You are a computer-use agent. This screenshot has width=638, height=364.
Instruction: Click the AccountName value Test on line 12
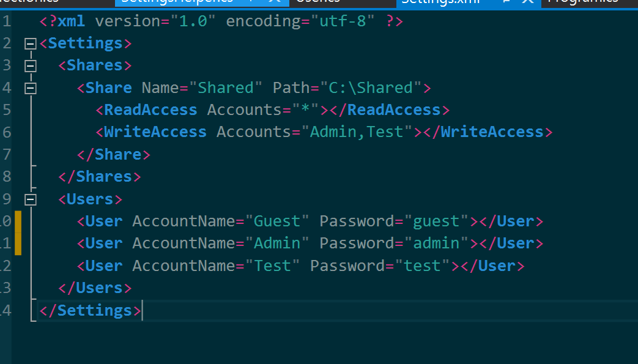[x=273, y=265]
